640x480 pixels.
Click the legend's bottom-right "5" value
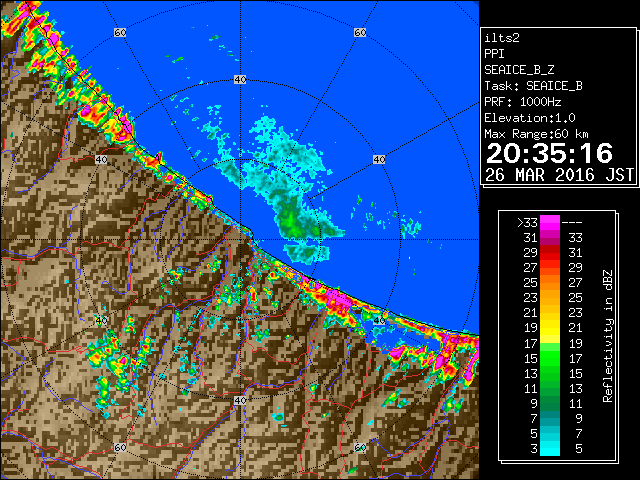tap(579, 449)
